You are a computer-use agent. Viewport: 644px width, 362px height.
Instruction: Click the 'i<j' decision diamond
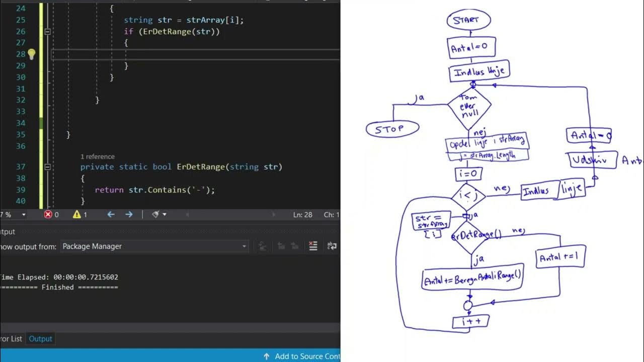pyautogui.click(x=468, y=197)
